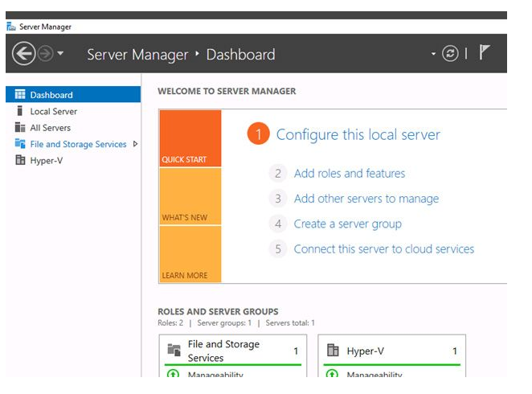This screenshot has height=394, width=532.
Task: Expand File and Storage Services arrow
Action: [135, 144]
